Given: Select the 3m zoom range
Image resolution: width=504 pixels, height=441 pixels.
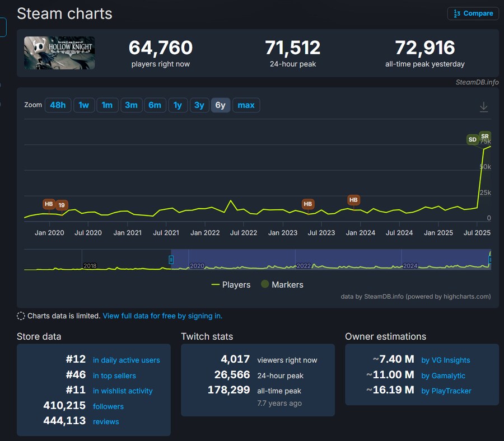Looking at the screenshot, I should 131,105.
